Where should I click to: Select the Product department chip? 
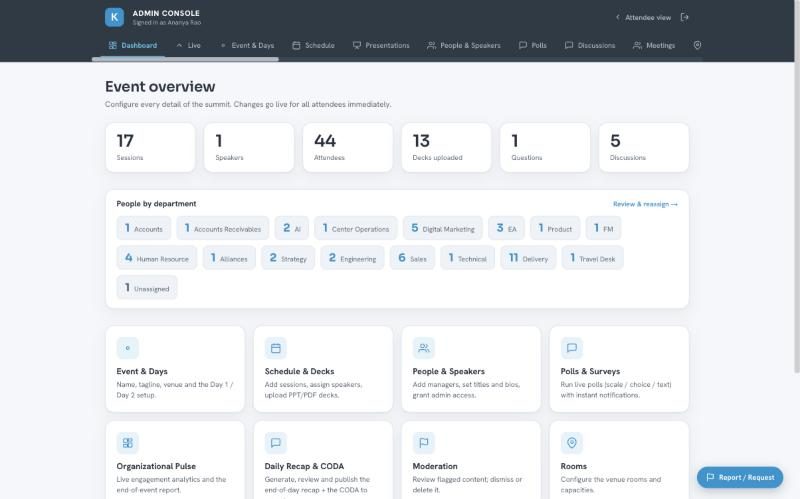click(x=555, y=228)
